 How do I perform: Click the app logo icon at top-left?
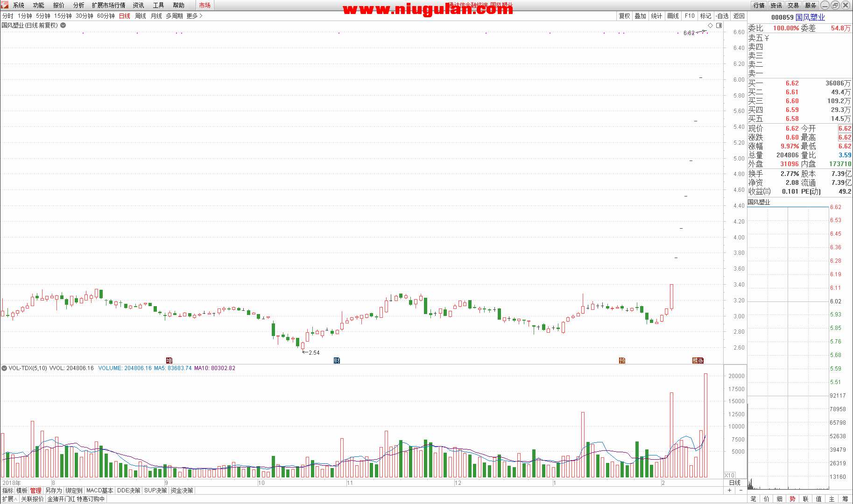[x=4, y=5]
